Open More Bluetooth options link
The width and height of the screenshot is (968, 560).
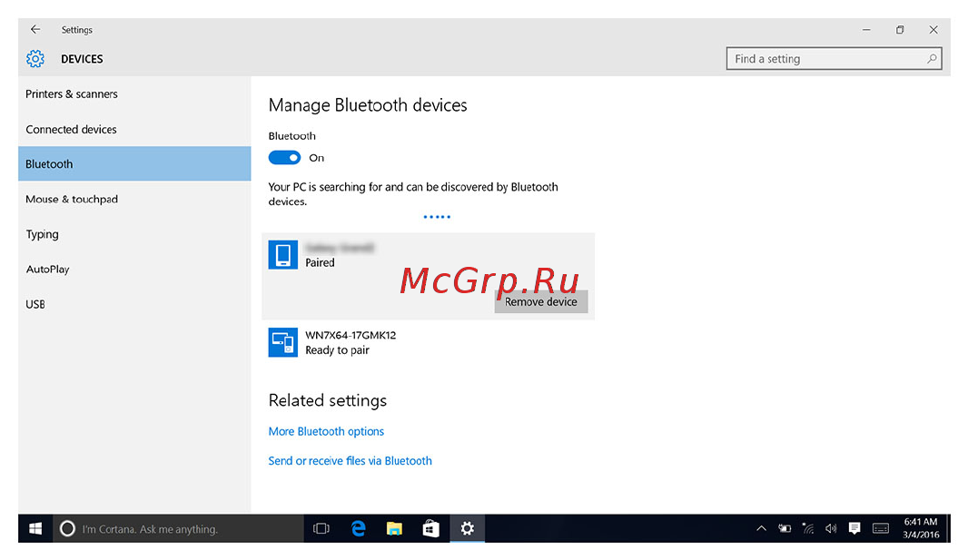click(x=326, y=431)
